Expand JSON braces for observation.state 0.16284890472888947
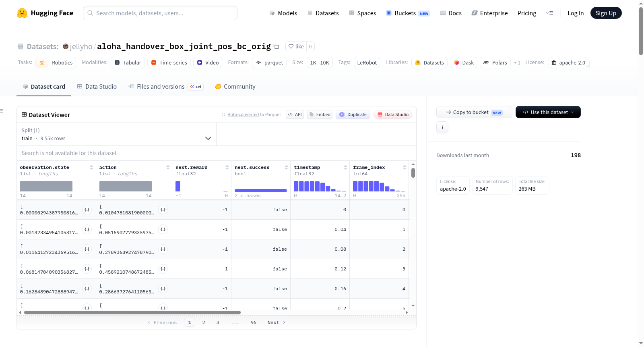644x347 pixels. coord(87,289)
